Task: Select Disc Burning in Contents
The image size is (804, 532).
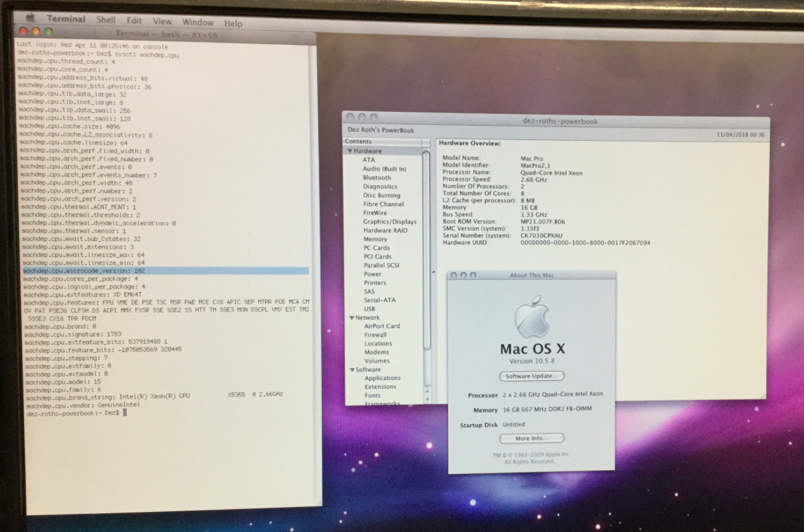Action: 381,196
